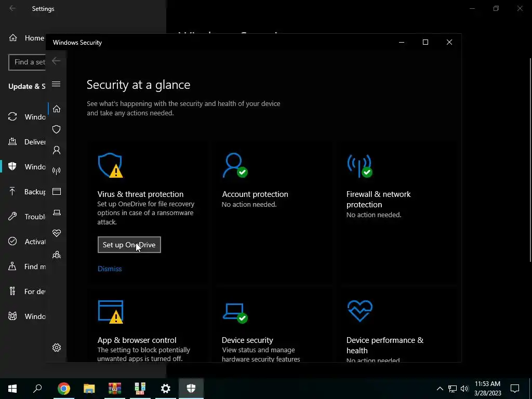The width and height of the screenshot is (532, 399).
Task: Open Family options sidebar people icon
Action: click(56, 255)
